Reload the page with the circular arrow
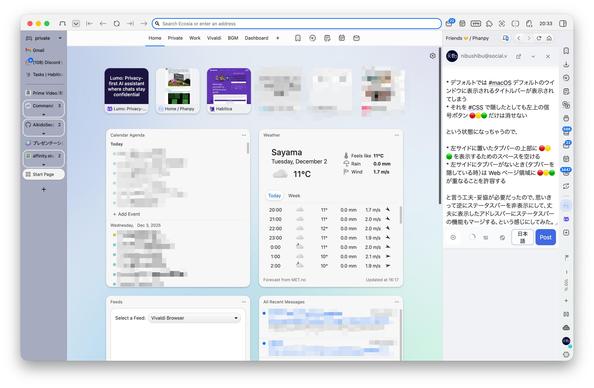594x388 pixels. (117, 23)
